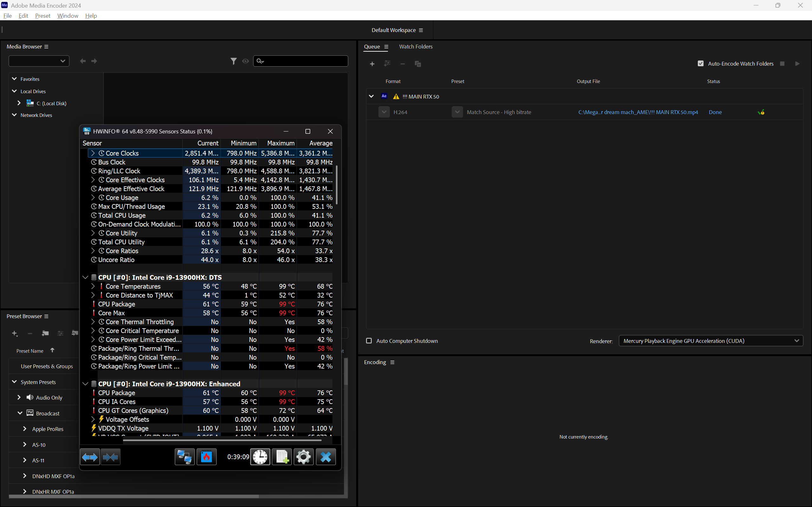812x507 pixels.
Task: Expand the C: (Local Disk) tree item
Action: click(x=19, y=103)
